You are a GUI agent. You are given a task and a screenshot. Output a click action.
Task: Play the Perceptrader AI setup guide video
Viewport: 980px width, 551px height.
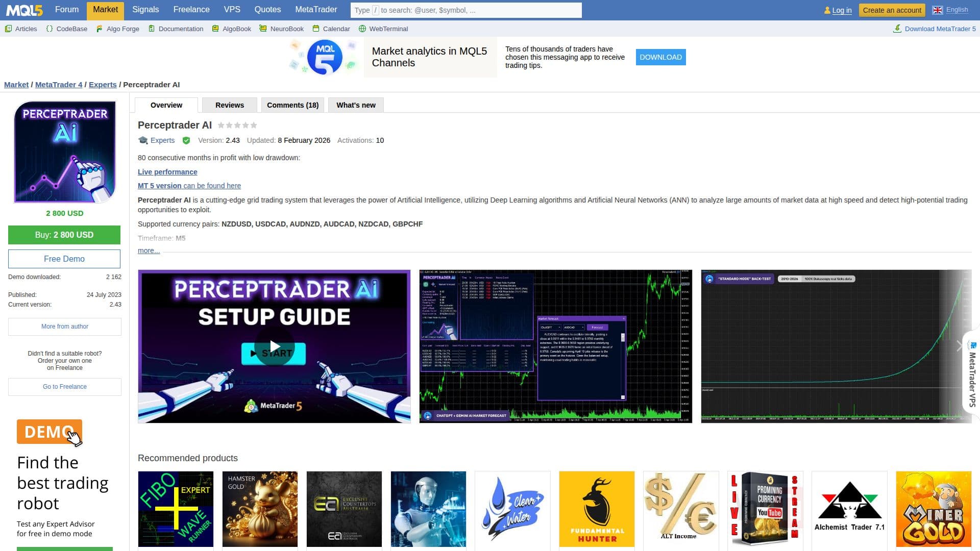tap(274, 346)
